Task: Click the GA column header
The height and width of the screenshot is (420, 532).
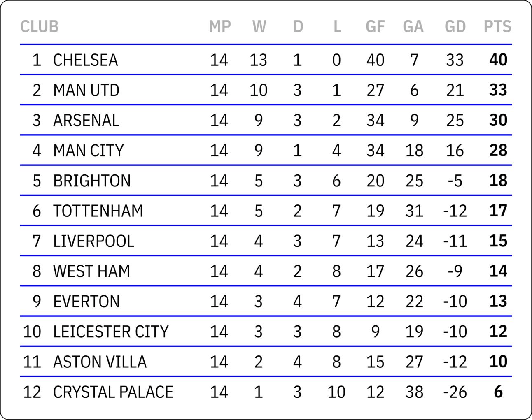Action: click(x=413, y=27)
